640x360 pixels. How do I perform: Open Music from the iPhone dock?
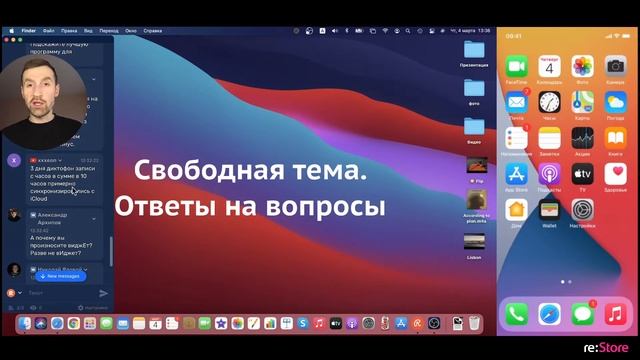tap(616, 314)
